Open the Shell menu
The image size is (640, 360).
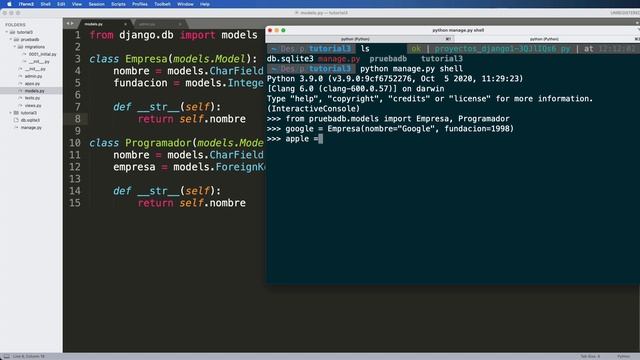click(x=45, y=4)
